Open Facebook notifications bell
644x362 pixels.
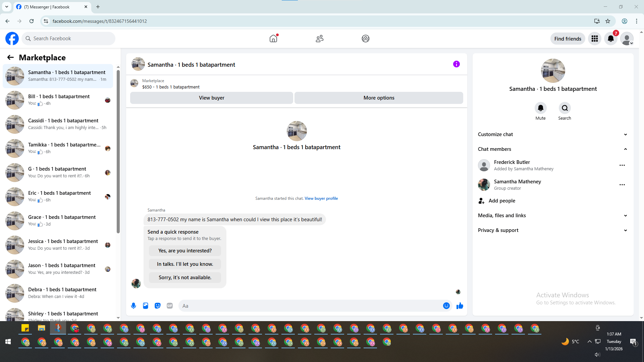coord(610,39)
